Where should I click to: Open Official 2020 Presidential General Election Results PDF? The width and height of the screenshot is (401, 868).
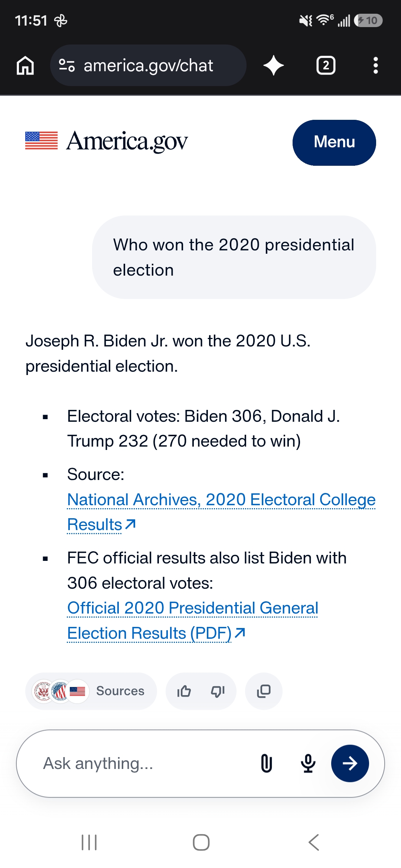pyautogui.click(x=193, y=620)
